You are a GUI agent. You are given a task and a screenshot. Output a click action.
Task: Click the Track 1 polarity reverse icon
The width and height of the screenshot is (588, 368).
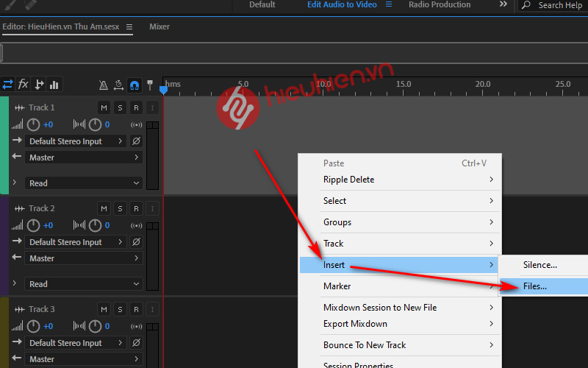point(135,141)
